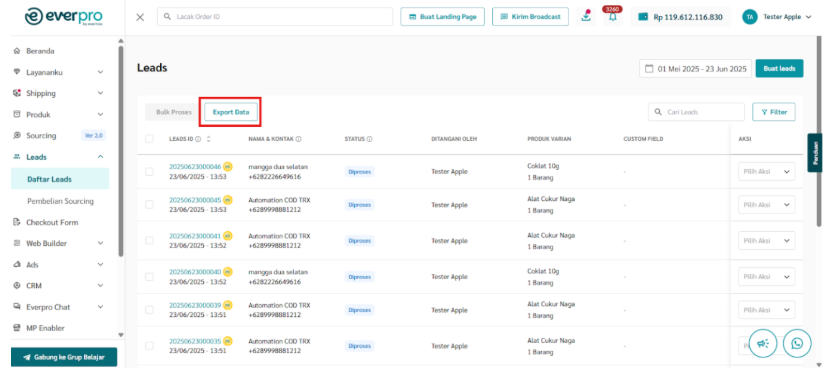Click the CRM sidebar icon
Image resolution: width=831 pixels, height=375 pixels.
pyautogui.click(x=16, y=285)
